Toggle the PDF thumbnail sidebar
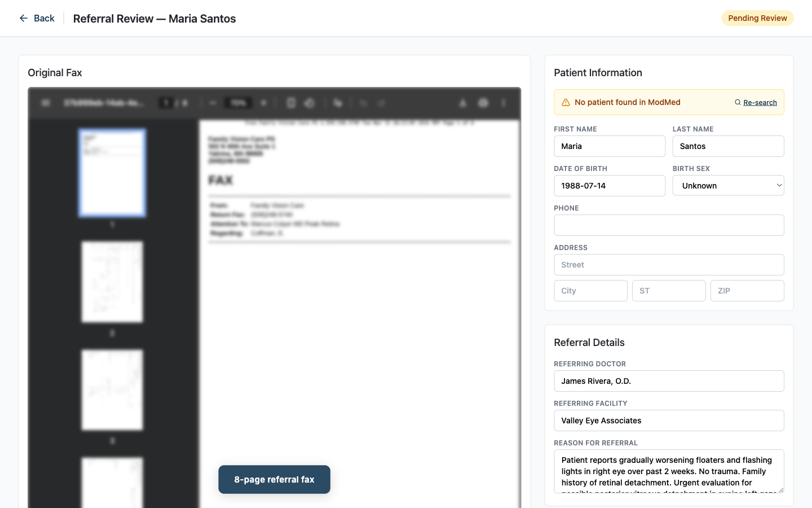Viewport: 812px width, 508px height. pos(45,103)
